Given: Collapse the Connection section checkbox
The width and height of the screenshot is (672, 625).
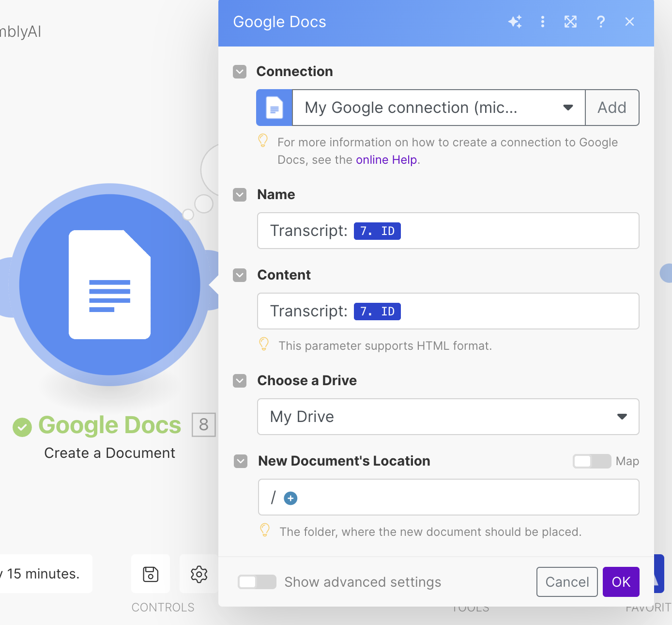Looking at the screenshot, I should tap(239, 72).
